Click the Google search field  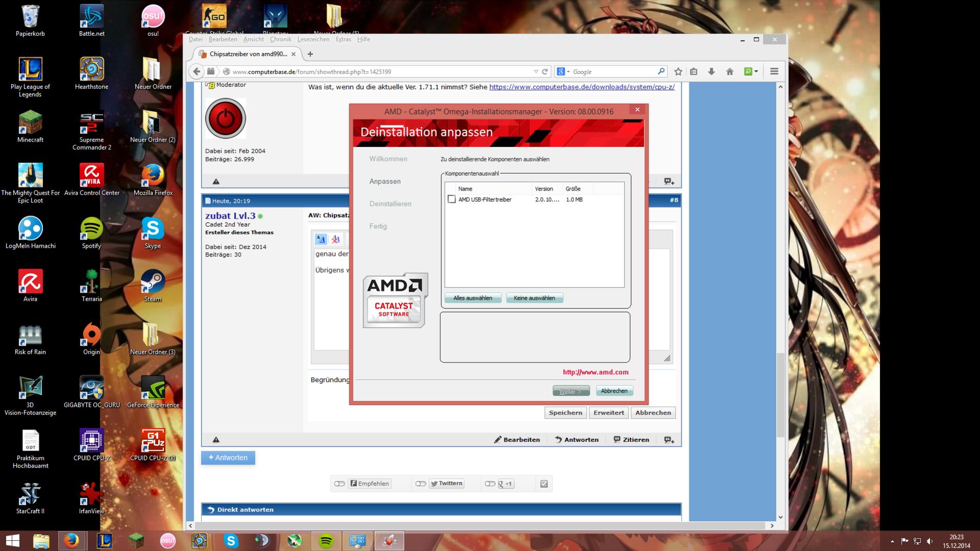coord(614,72)
